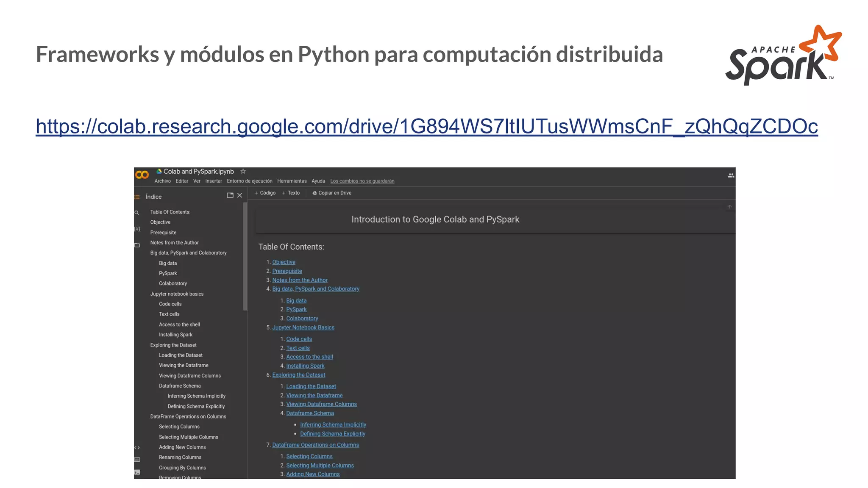Follow the Prerequisite link in notebook contents

287,271
